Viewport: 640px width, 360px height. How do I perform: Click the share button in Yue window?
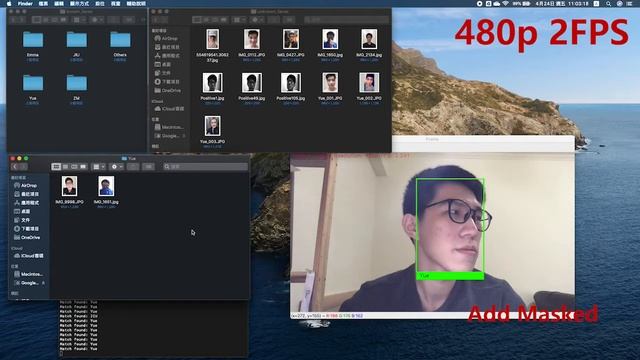133,167
